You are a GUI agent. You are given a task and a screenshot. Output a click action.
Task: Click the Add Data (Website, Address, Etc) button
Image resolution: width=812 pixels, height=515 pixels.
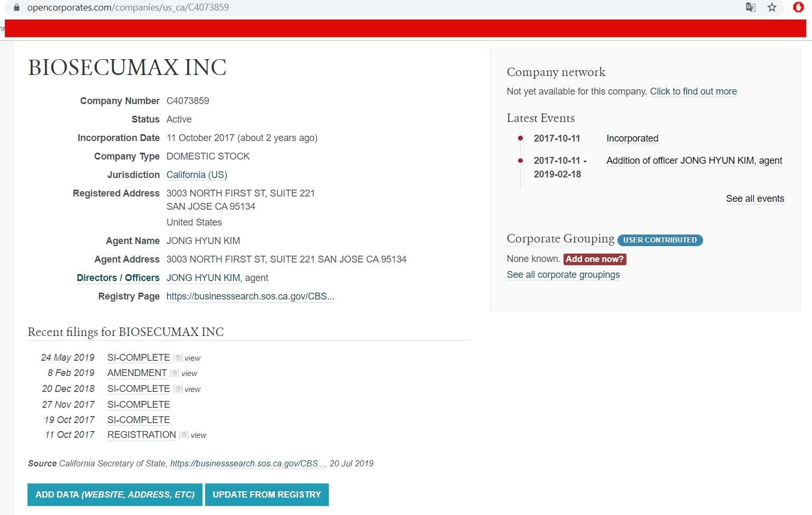tap(115, 494)
